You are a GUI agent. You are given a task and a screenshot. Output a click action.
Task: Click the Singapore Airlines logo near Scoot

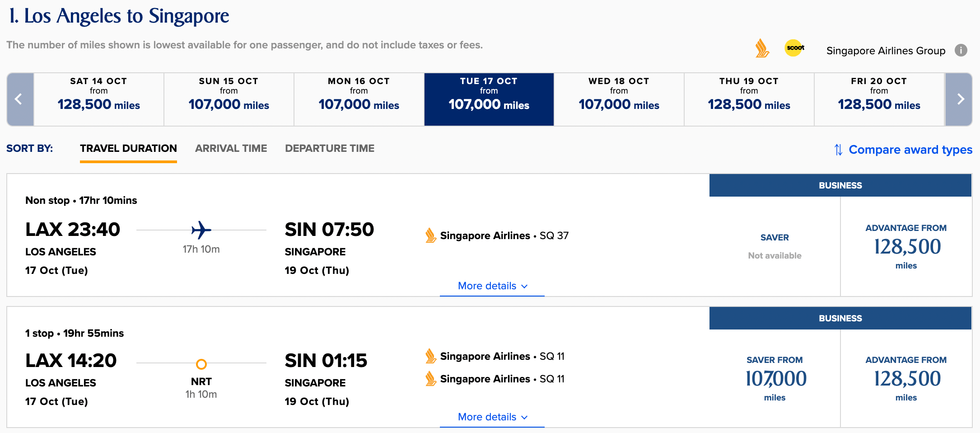[762, 48]
